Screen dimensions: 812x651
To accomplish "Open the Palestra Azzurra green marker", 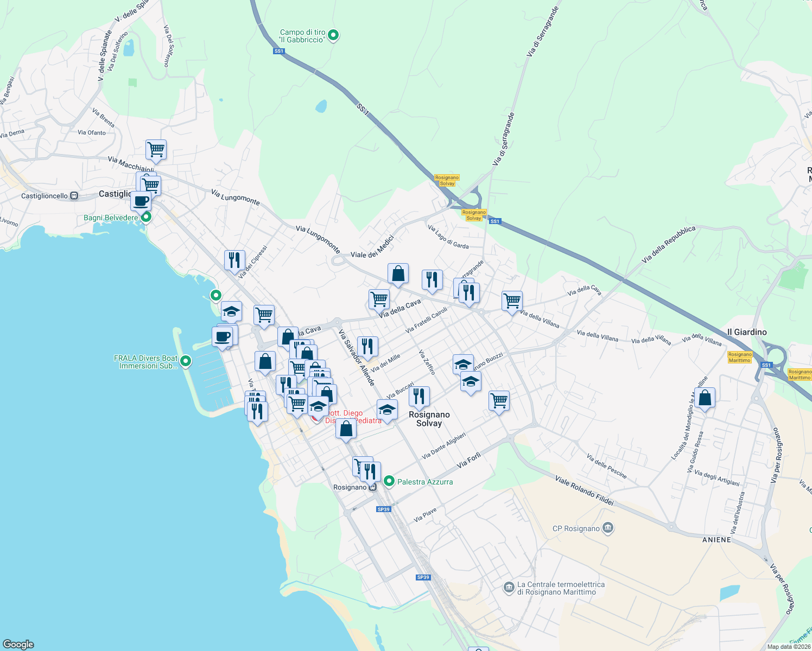I will (x=389, y=481).
